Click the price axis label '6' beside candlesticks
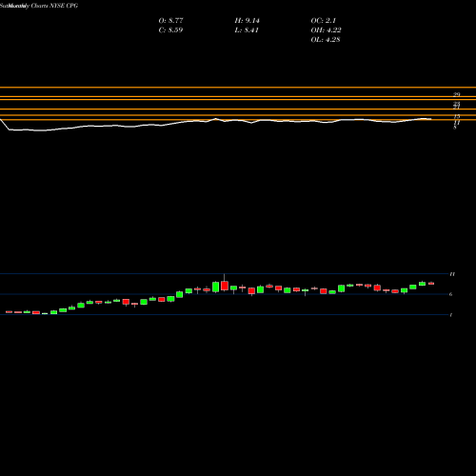 pos(451,294)
